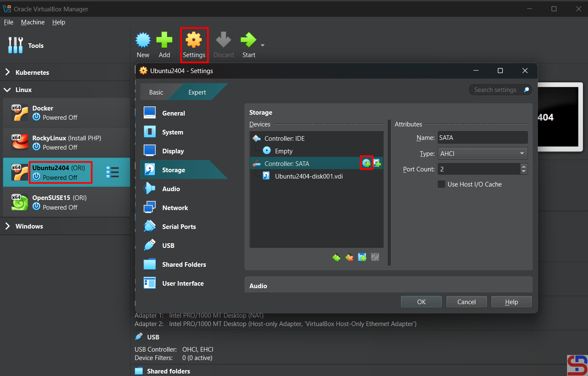Click the Cancel button
The height and width of the screenshot is (376, 588).
466,302
